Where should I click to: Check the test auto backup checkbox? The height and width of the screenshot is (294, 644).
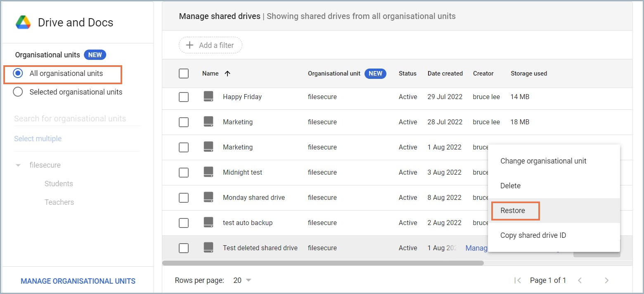coord(184,223)
